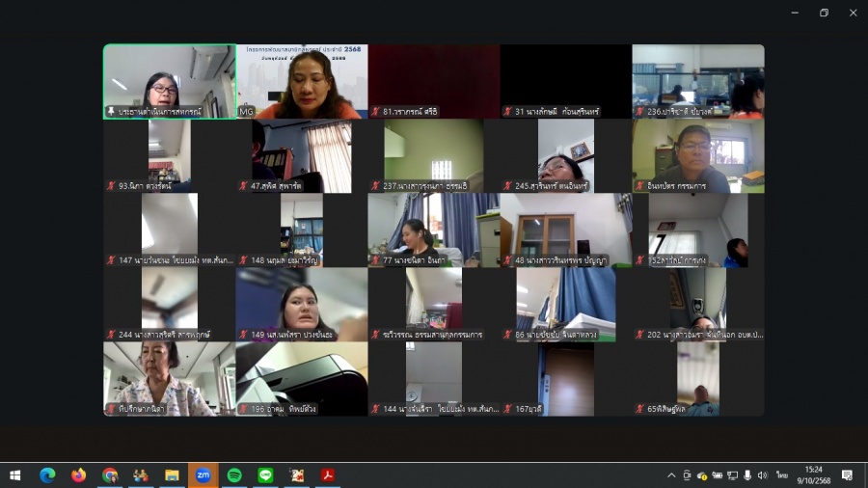Open the LINE app in the taskbar
The image size is (868, 488).
pos(265,475)
